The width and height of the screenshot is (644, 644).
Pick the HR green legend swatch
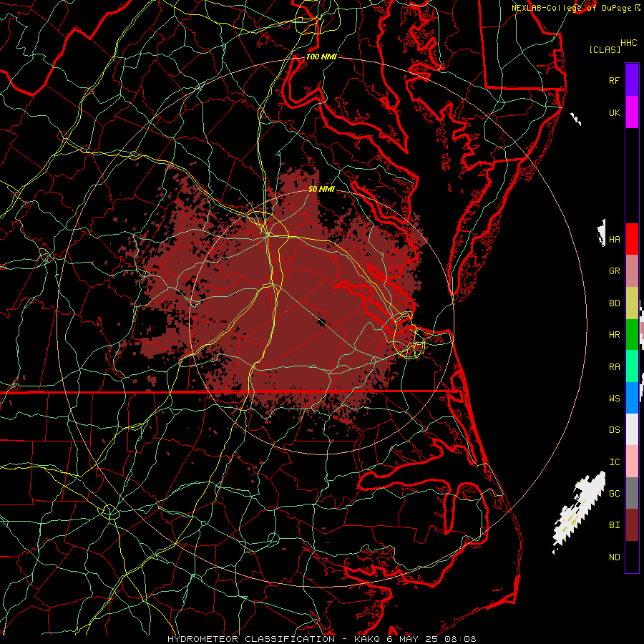(x=632, y=335)
